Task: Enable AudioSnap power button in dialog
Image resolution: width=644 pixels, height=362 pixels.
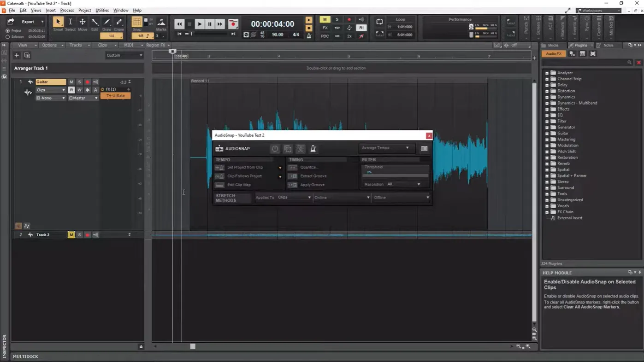Action: [275, 149]
